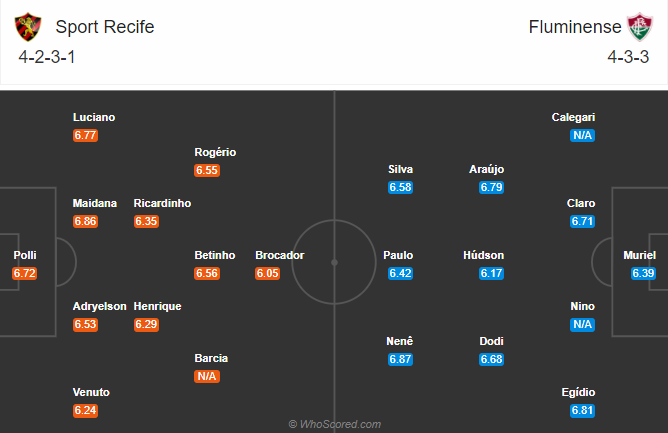Click the Brocador player name
This screenshot has height=433, width=668.
click(x=279, y=255)
